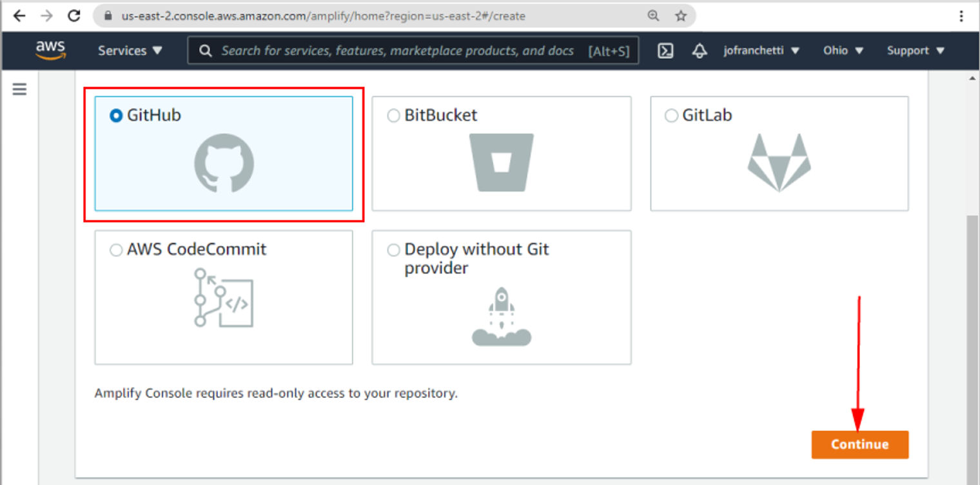Select the Deploy without Git provider option
980x485 pixels.
pyautogui.click(x=393, y=250)
